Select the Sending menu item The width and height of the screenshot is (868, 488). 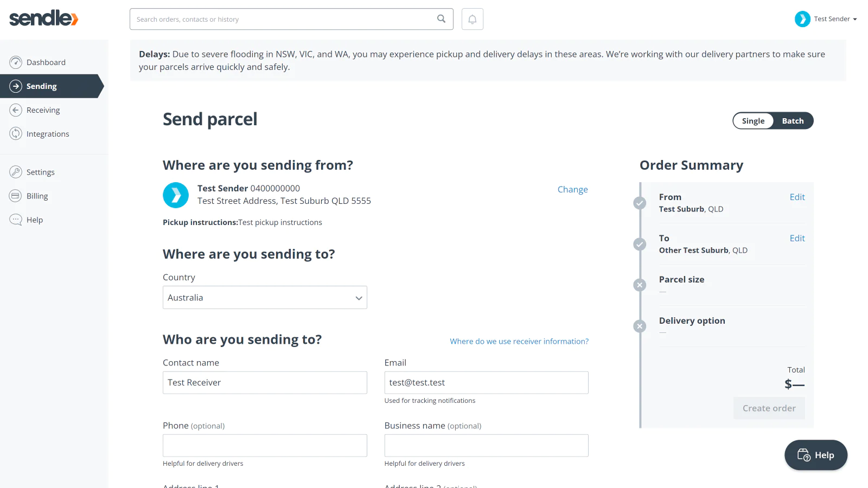pos(52,86)
